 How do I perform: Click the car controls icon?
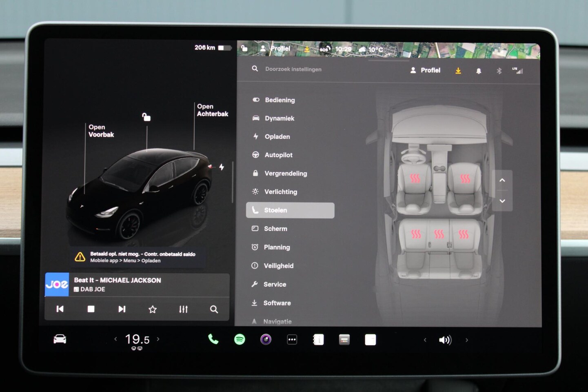(x=60, y=339)
